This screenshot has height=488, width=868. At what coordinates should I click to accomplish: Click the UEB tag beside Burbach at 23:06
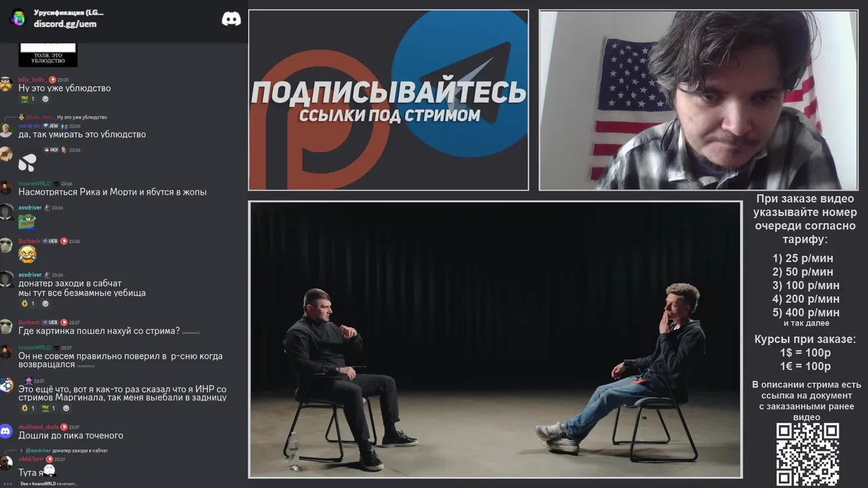(x=50, y=241)
